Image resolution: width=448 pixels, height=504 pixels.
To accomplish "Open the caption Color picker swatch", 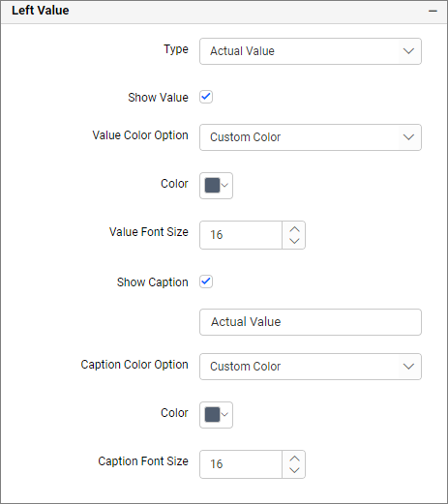I will pyautogui.click(x=216, y=415).
